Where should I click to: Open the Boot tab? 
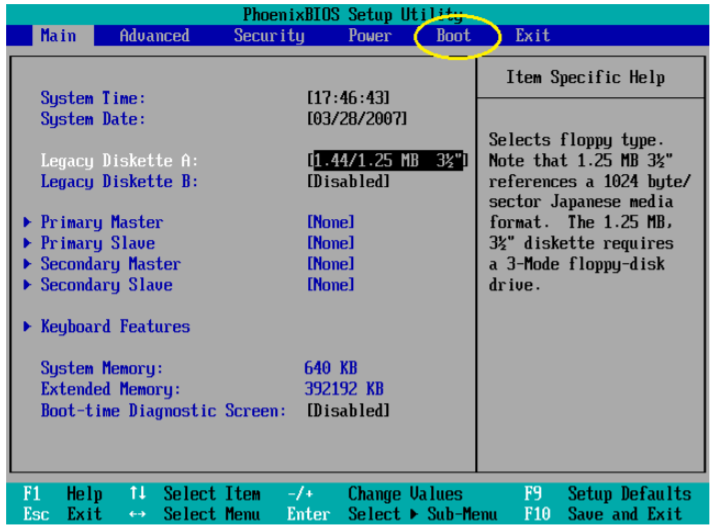click(x=453, y=36)
